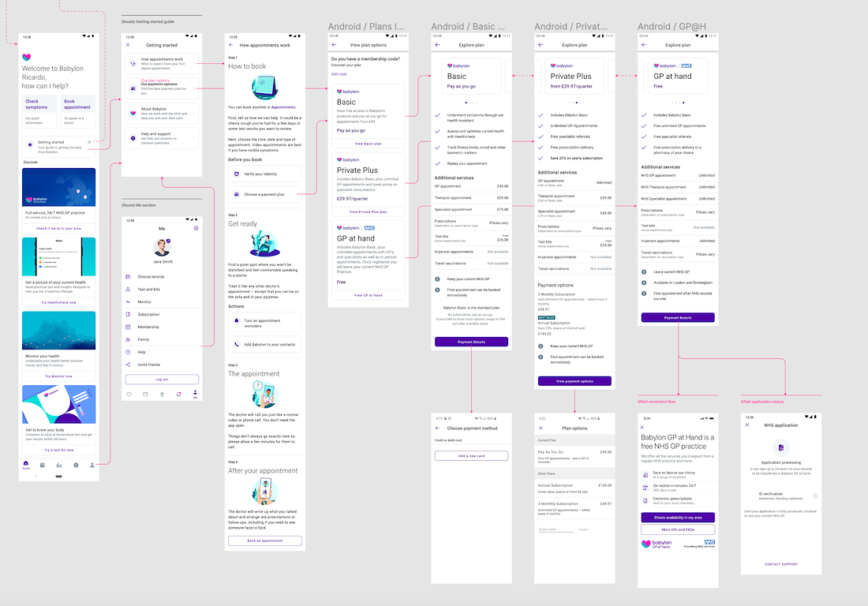
Task: Click 'Check availability in my area' button
Action: click(x=678, y=518)
